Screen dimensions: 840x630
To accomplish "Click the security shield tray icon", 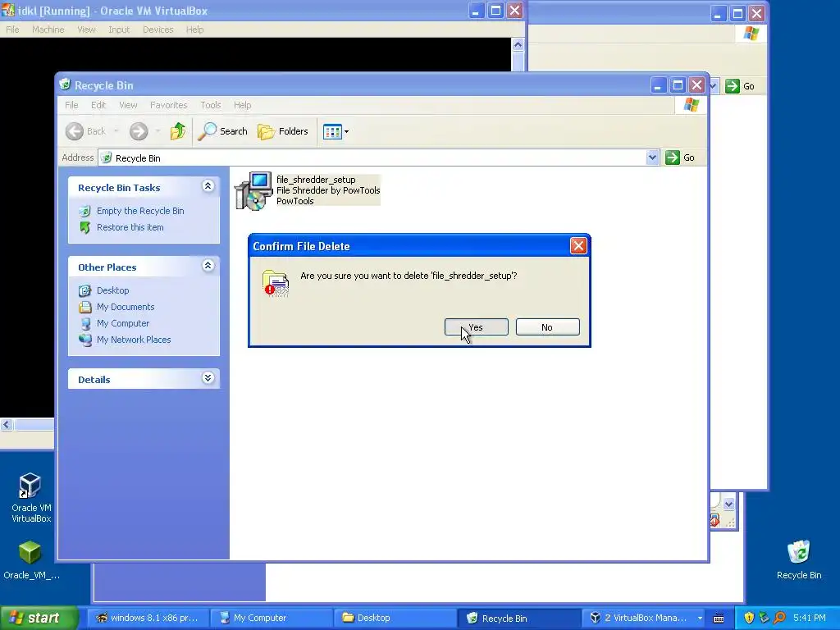I will tap(749, 618).
